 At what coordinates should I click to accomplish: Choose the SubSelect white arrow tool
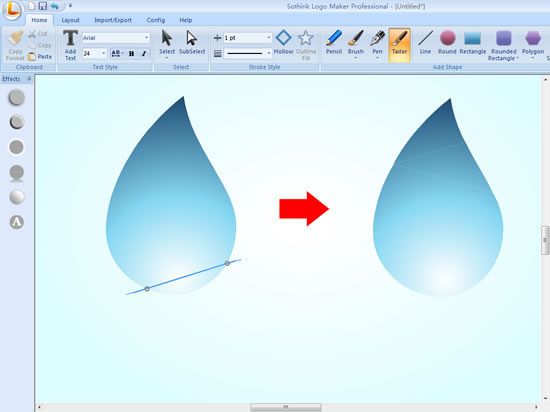point(192,42)
